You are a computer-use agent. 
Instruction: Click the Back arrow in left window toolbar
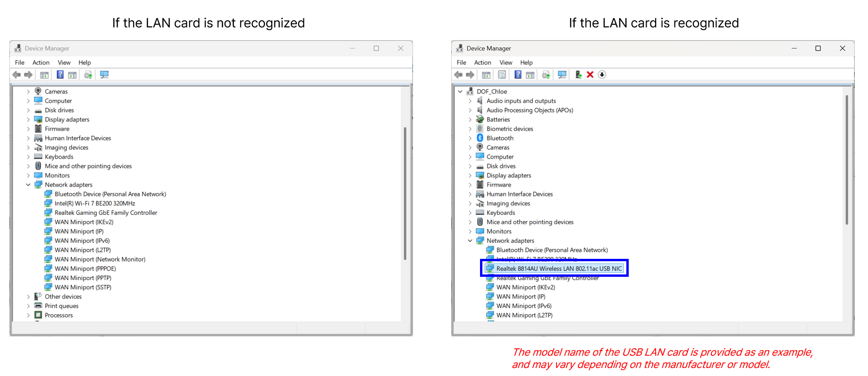[17, 75]
